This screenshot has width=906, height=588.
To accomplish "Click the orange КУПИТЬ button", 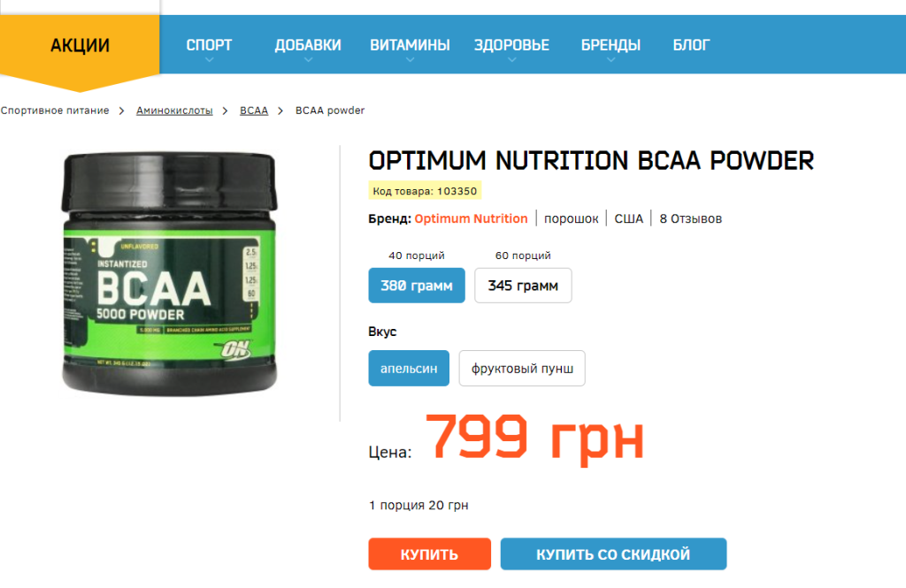I will click(x=429, y=554).
